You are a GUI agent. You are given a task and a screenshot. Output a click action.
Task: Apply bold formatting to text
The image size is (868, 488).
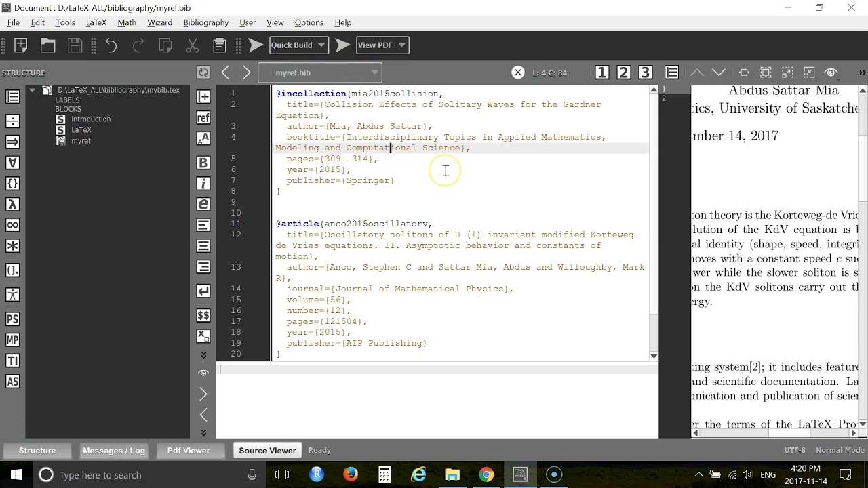203,163
